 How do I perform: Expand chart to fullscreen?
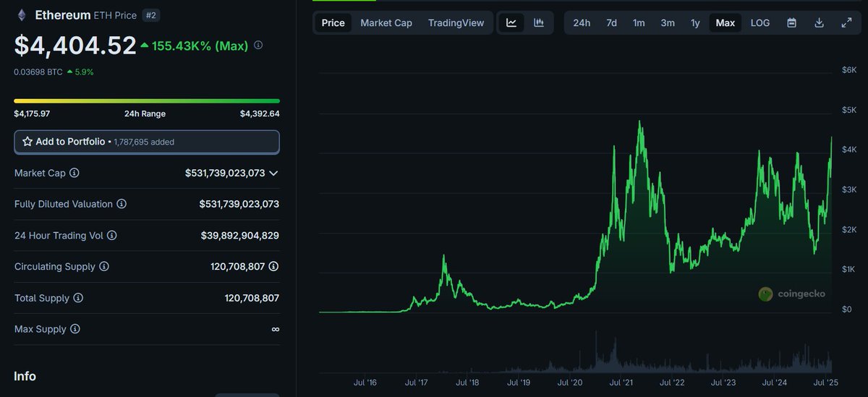tap(846, 22)
